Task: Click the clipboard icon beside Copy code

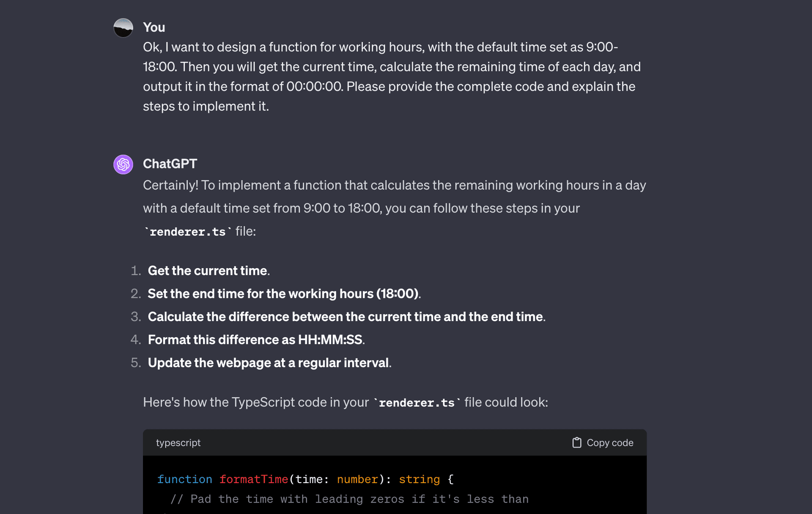Action: pyautogui.click(x=576, y=443)
